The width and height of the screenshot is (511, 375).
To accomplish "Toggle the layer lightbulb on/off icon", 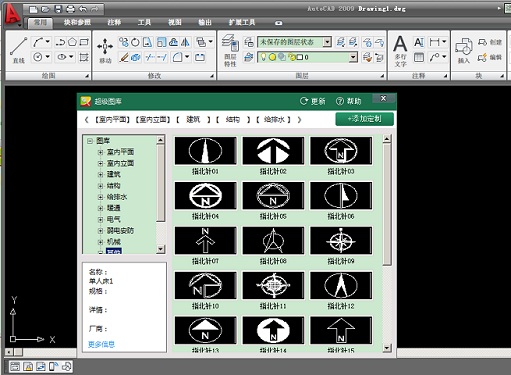I will coord(263,57).
